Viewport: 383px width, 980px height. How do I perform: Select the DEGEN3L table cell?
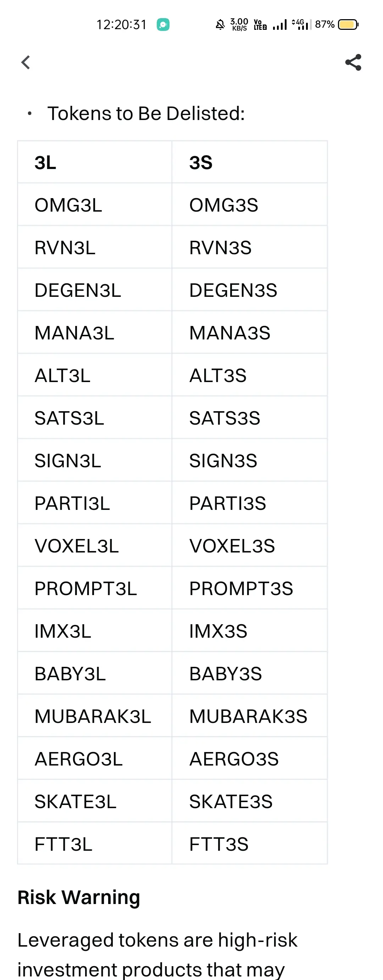95,290
